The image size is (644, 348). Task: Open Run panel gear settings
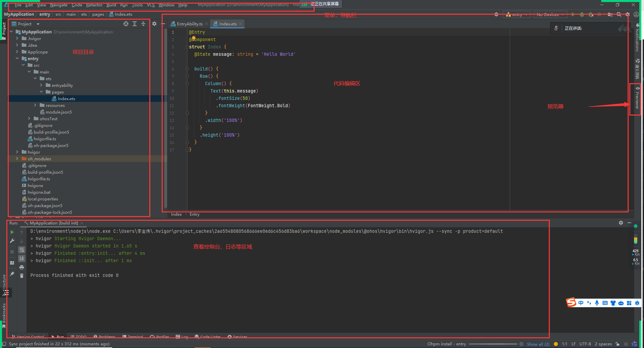[x=621, y=223]
